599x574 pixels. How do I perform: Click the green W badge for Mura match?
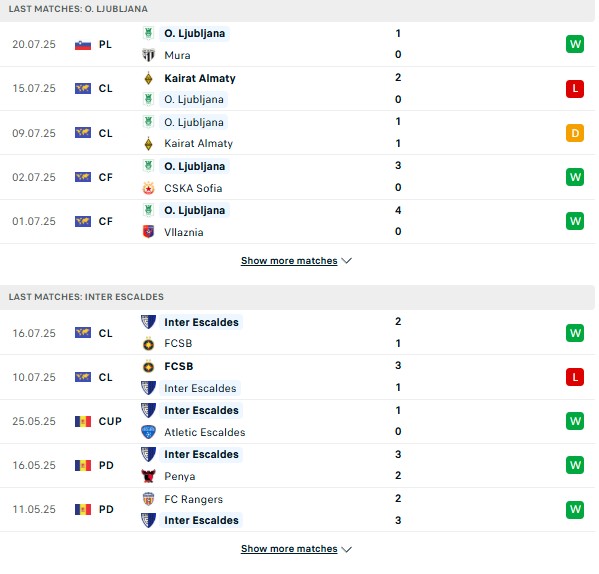click(x=575, y=44)
